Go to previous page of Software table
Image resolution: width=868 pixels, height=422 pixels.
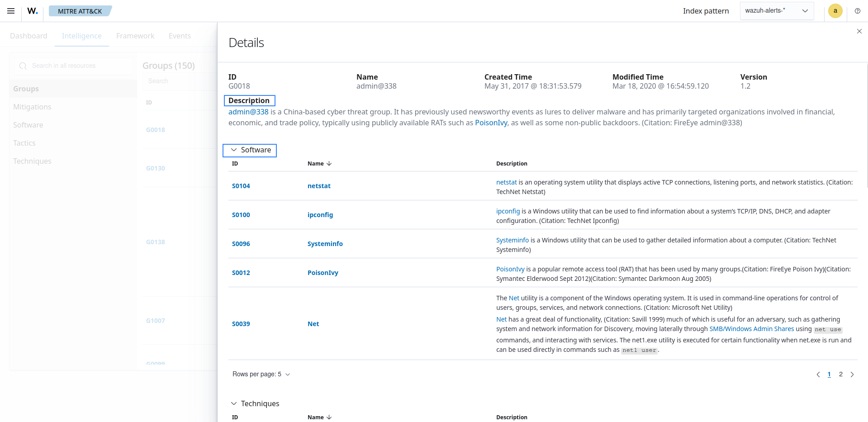click(818, 375)
